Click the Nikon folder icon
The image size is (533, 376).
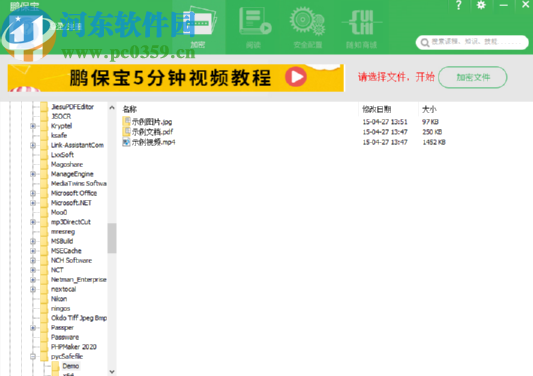(44, 299)
